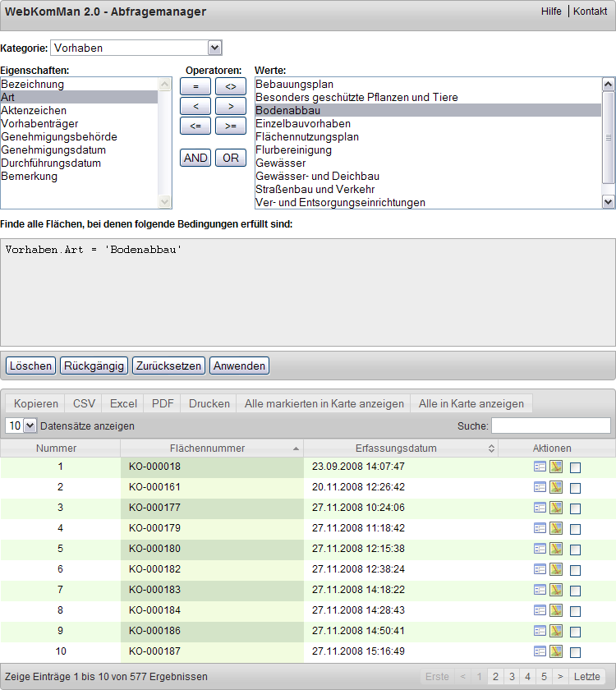Open the Kategorie dropdown

coord(136,48)
